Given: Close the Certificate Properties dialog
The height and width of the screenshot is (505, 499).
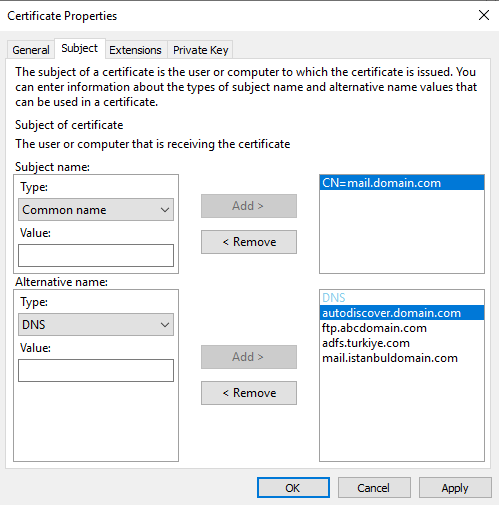Looking at the screenshot, I should [484, 15].
